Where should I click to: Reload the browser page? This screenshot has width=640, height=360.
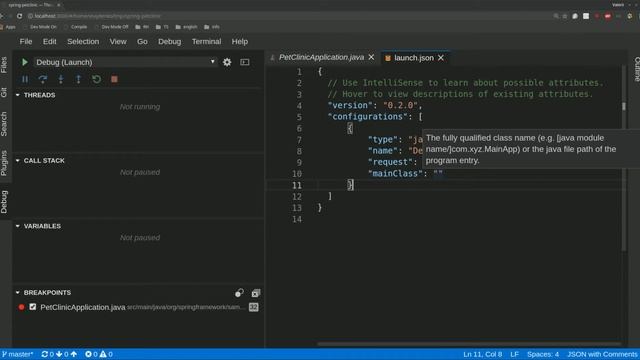point(19,16)
